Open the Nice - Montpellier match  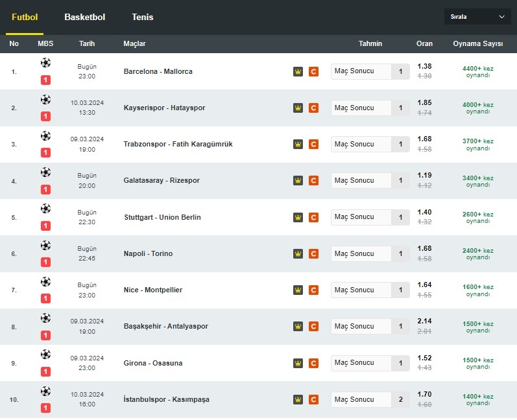tap(153, 290)
